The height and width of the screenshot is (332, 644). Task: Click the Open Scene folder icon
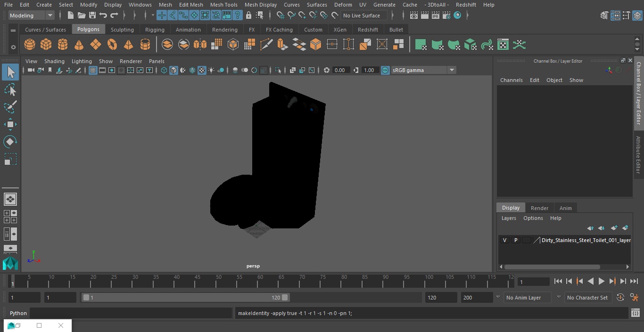point(81,16)
